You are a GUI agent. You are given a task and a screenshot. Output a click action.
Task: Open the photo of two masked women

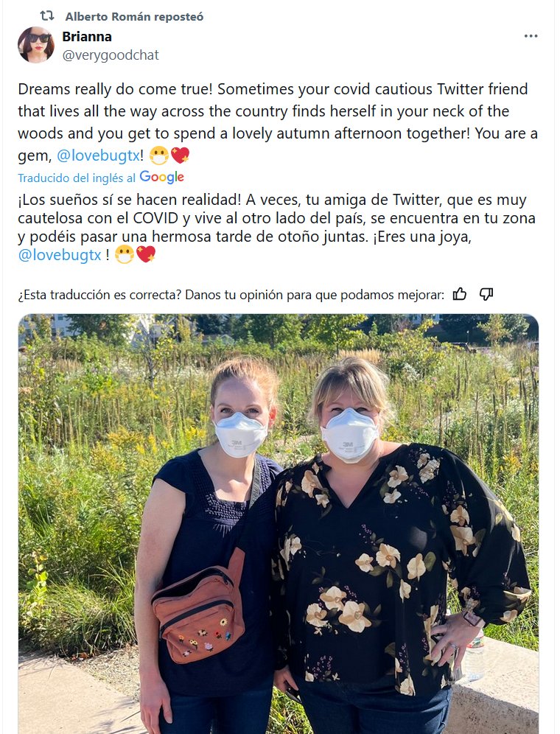(x=279, y=524)
